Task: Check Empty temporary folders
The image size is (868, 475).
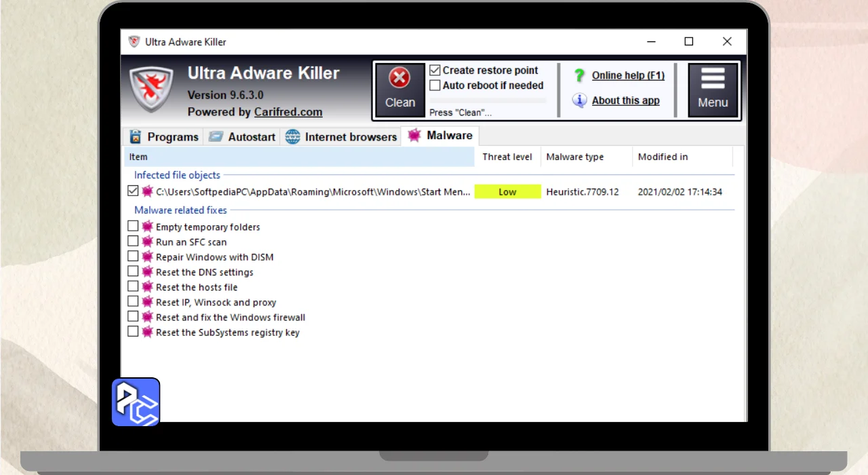Action: pyautogui.click(x=133, y=226)
